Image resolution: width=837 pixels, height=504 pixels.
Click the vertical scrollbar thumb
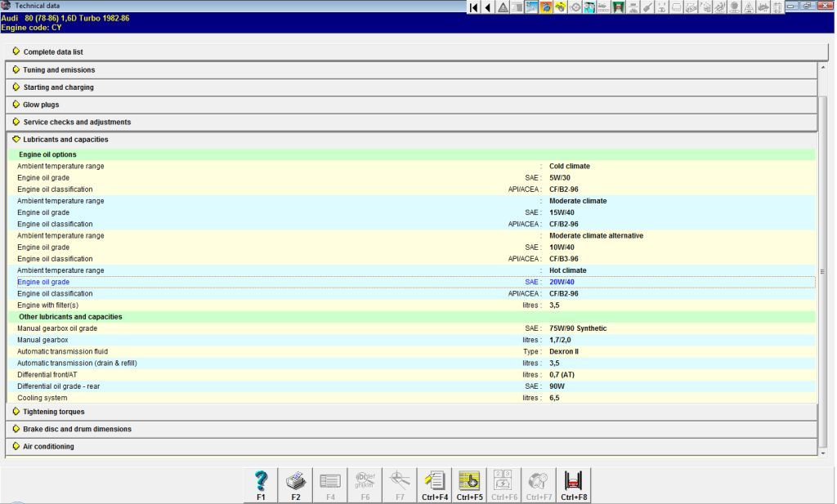tap(822, 272)
